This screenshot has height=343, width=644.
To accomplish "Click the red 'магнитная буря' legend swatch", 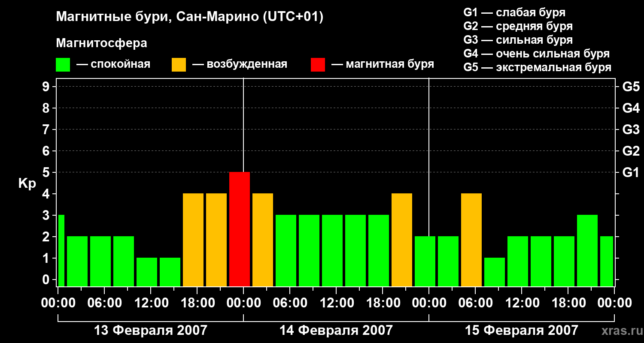I will click(318, 65).
